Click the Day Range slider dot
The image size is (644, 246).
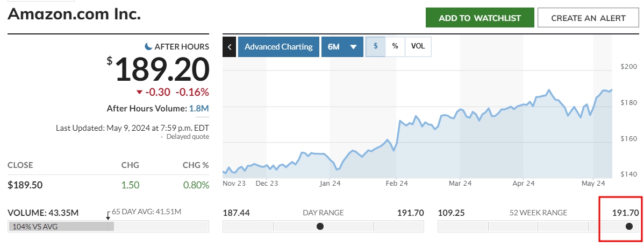pos(320,227)
